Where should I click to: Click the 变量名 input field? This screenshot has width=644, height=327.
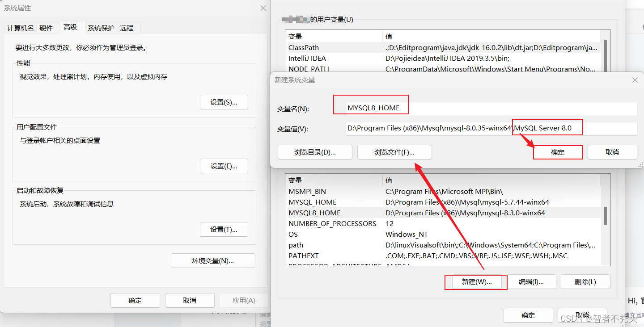447,108
